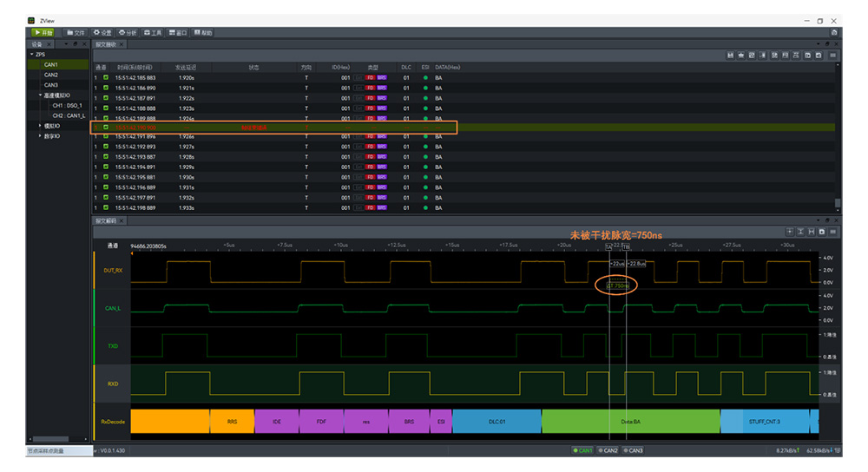Open decode panel hamburger menu
This screenshot has height=472, width=868.
pyautogui.click(x=832, y=232)
